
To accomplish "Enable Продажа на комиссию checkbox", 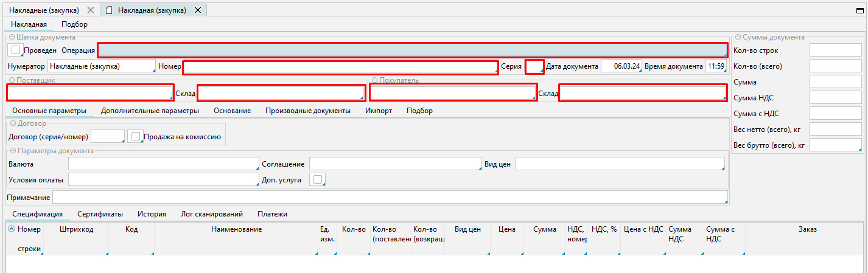I will pyautogui.click(x=136, y=137).
